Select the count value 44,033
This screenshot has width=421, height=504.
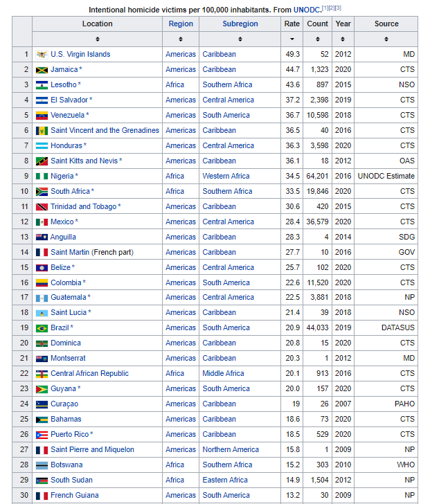click(x=318, y=328)
